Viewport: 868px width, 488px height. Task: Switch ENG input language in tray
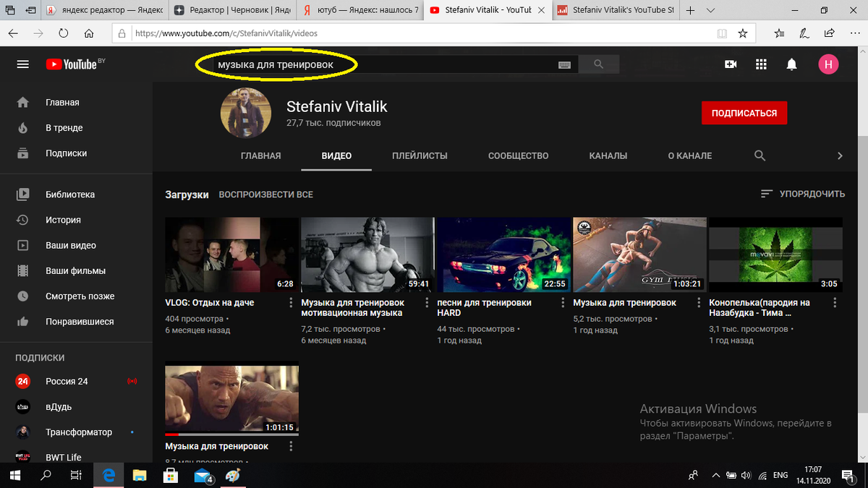(780, 476)
